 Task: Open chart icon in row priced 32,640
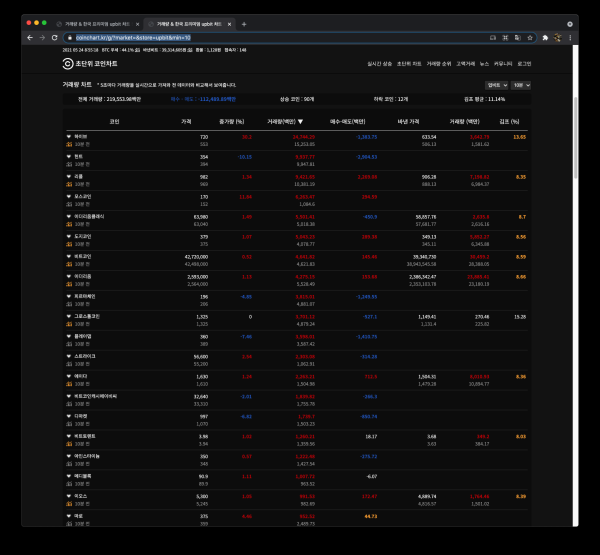click(69, 404)
